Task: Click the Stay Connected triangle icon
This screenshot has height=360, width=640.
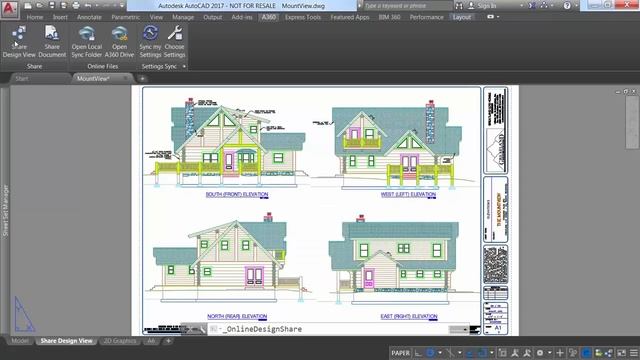Action: [544, 6]
